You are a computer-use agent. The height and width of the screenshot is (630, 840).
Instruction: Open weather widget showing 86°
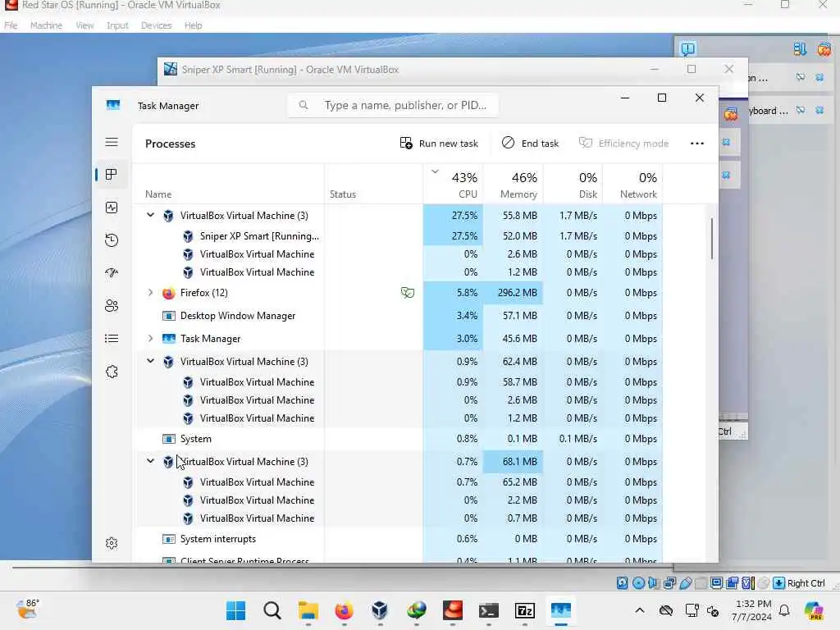[x=28, y=609]
